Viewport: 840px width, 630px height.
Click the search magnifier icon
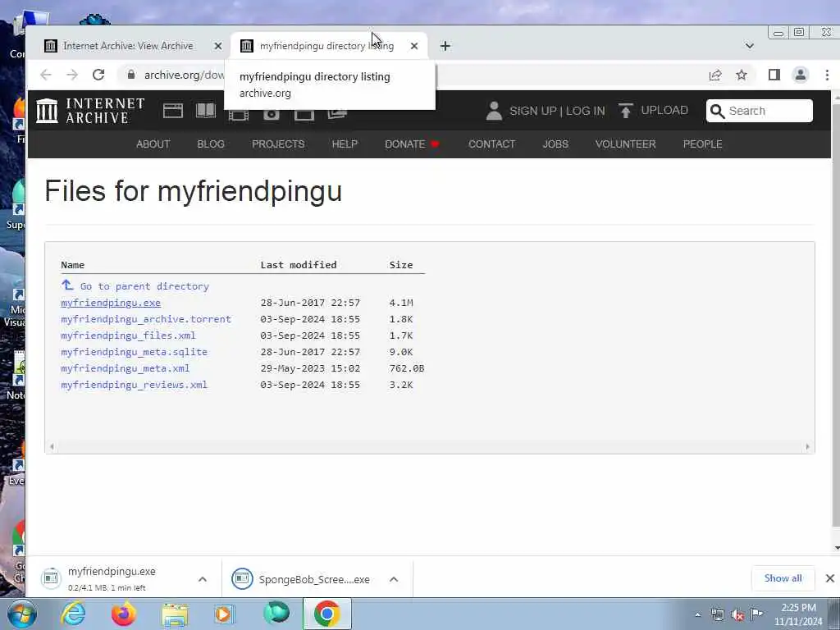point(717,111)
